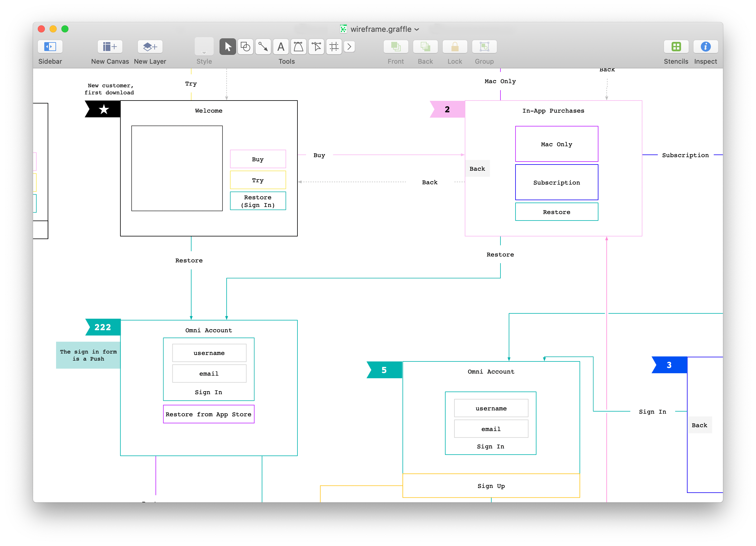Click the Lock button
This screenshot has height=546, width=756.
coord(455,47)
